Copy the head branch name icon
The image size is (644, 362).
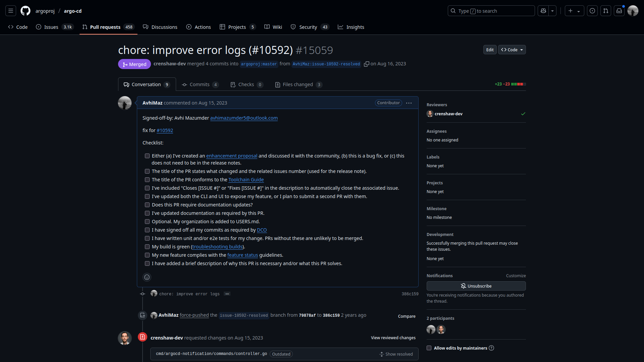[367, 64]
